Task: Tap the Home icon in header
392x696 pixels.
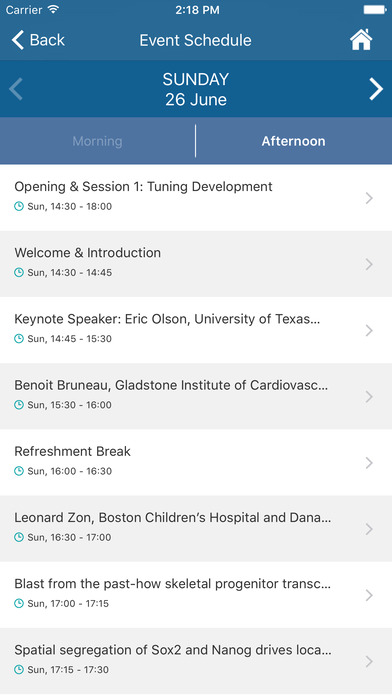Action: [x=361, y=40]
